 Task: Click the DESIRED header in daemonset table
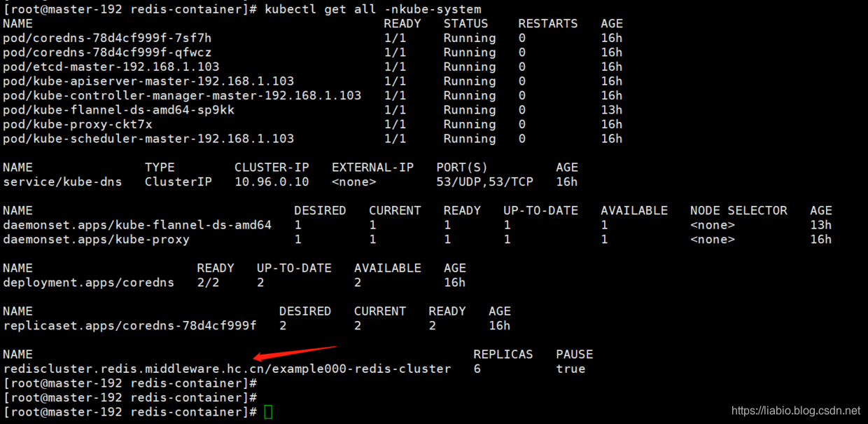coord(320,210)
